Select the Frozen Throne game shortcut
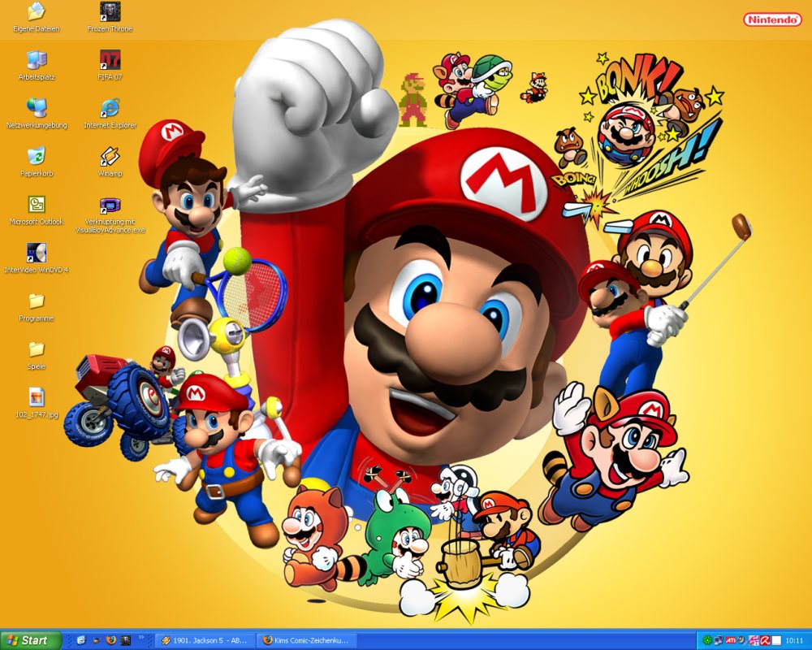The width and height of the screenshot is (812, 650). click(x=110, y=12)
